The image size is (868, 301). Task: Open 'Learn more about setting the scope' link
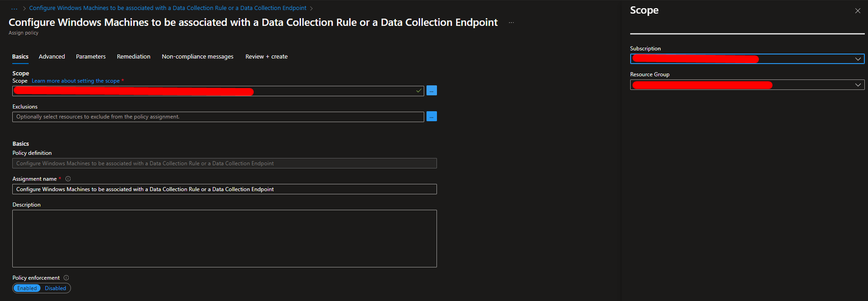coord(75,81)
